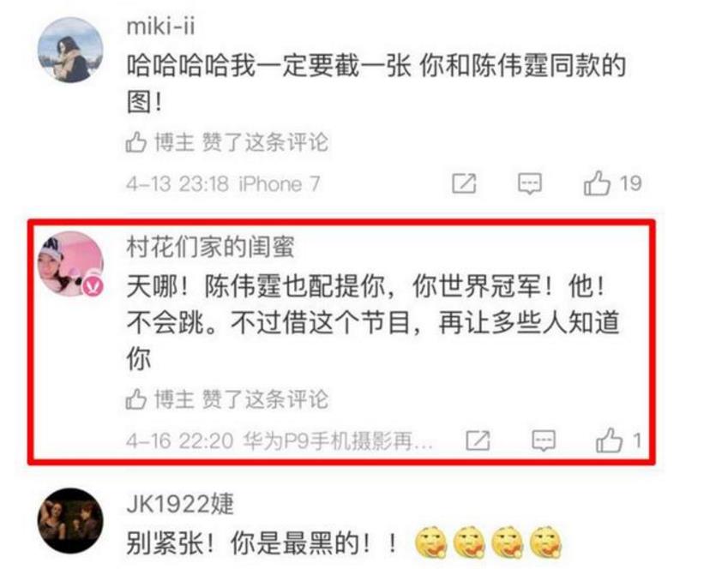Tap the username JK1922婕
728x569 pixels.
tap(180, 504)
